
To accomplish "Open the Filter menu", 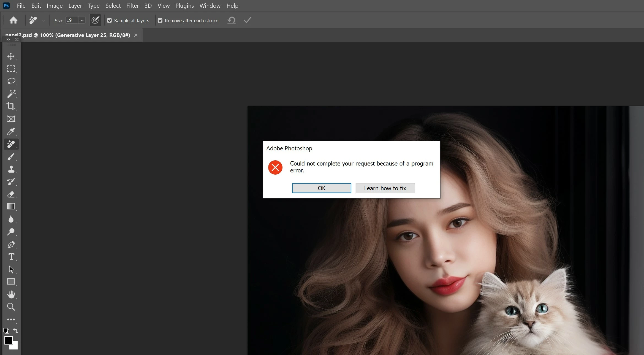I will (132, 6).
